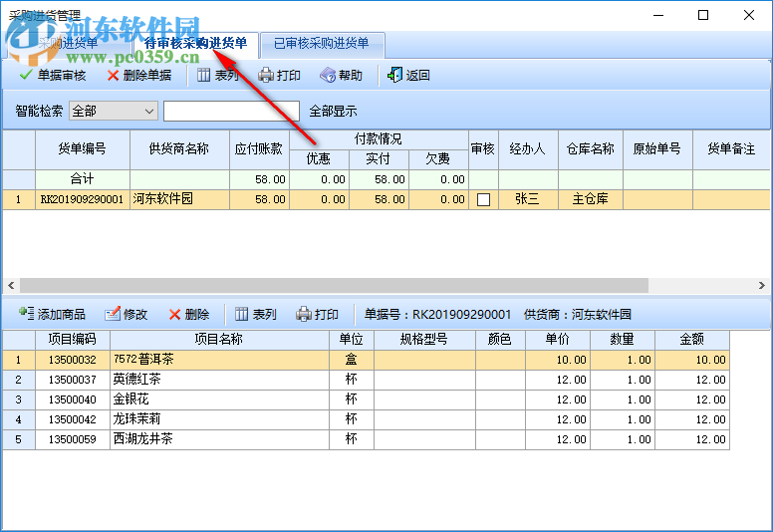Click the 单价 column header
773x532 pixels.
click(558, 340)
